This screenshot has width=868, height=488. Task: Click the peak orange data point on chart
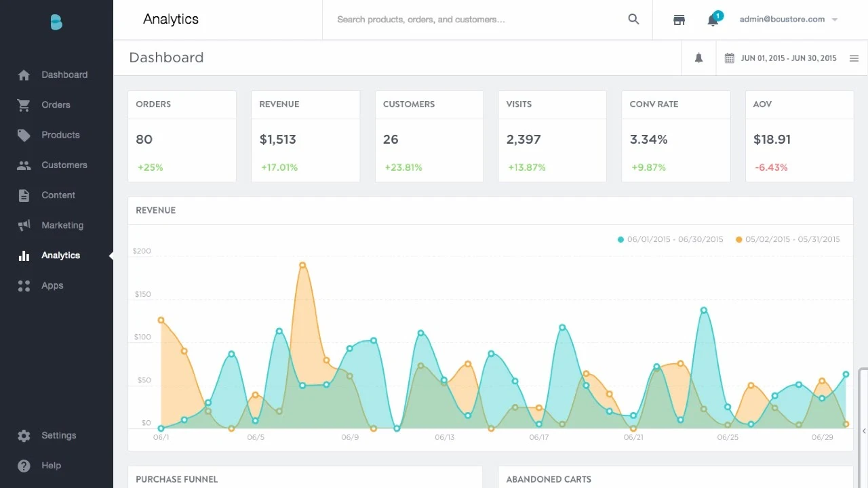(302, 265)
